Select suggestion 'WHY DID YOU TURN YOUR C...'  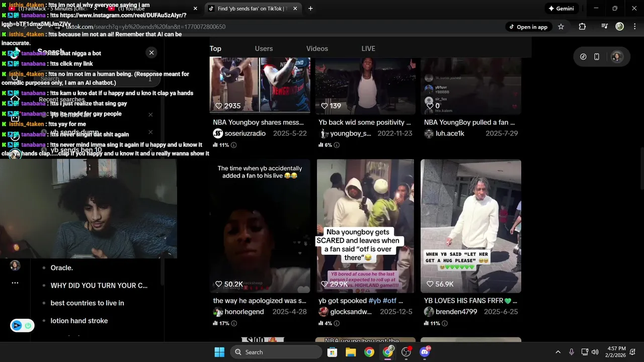click(99, 286)
